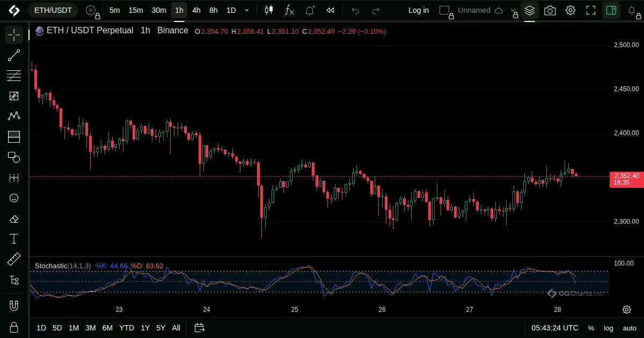Set range to 5D
The width and height of the screenshot is (644, 338).
57,328
